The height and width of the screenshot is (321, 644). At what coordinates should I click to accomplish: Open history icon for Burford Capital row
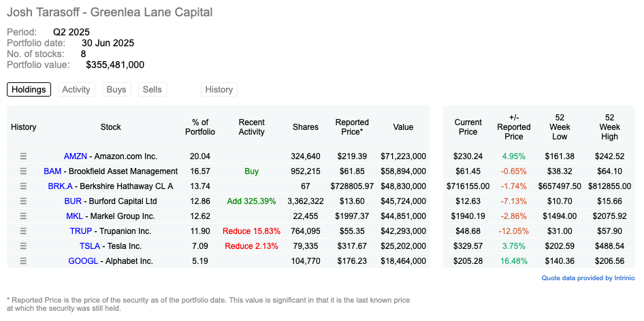point(23,201)
